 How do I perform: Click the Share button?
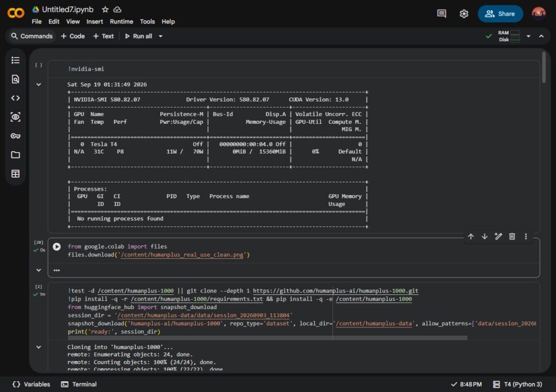[500, 14]
